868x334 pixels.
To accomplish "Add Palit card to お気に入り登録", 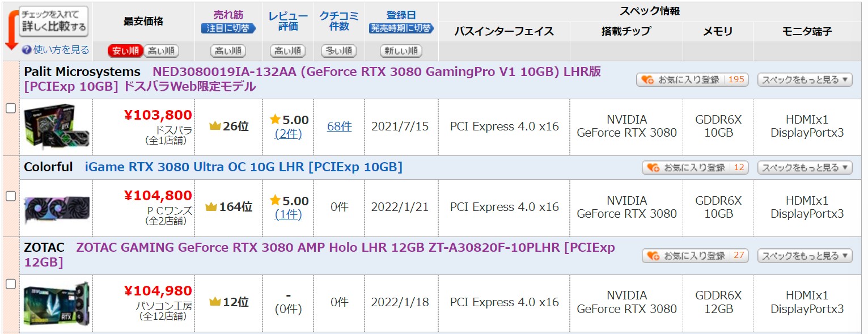I will point(692,79).
